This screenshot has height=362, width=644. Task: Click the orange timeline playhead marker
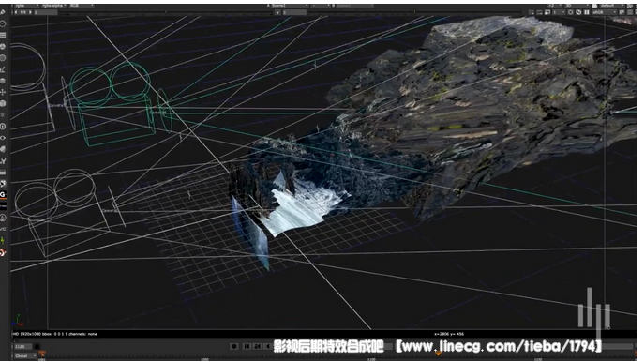(438, 353)
